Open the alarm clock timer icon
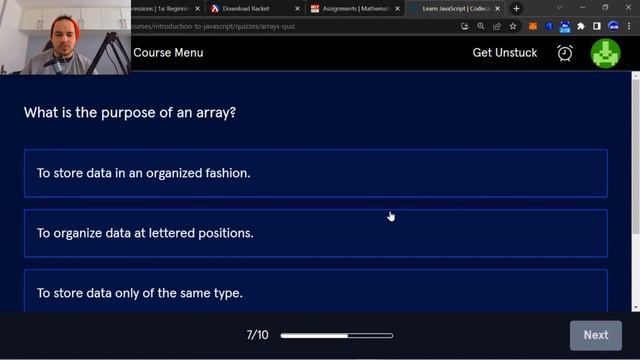The image size is (640, 360). 565,53
